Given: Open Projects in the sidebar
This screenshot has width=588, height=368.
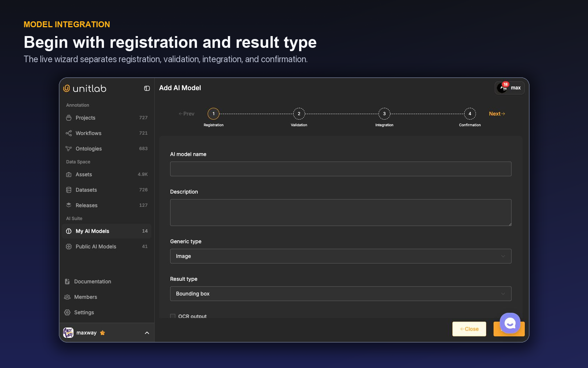Looking at the screenshot, I should (107, 118).
